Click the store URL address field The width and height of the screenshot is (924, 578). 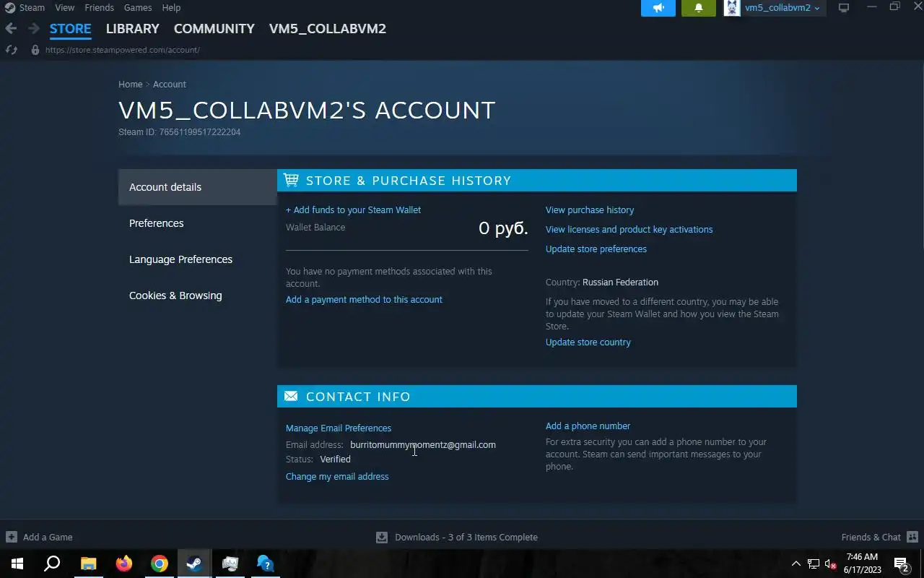click(x=123, y=50)
